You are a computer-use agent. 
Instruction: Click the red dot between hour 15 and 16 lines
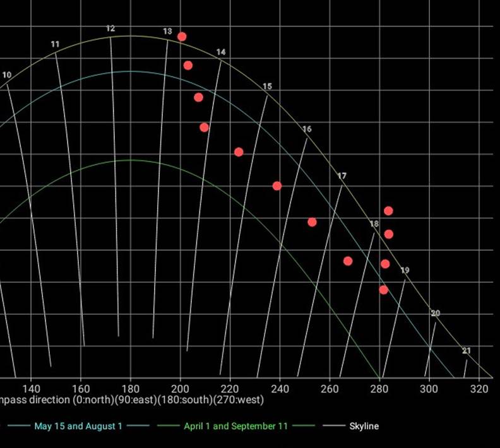tap(277, 186)
